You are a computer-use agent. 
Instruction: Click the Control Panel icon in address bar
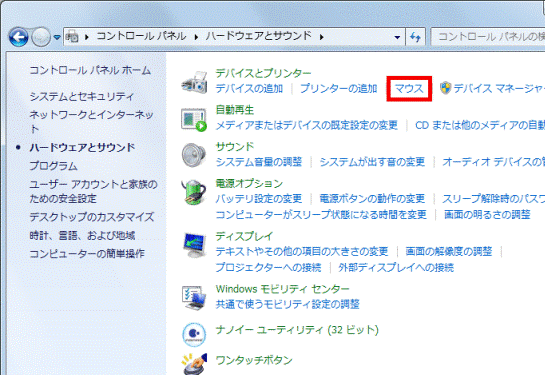[72, 36]
